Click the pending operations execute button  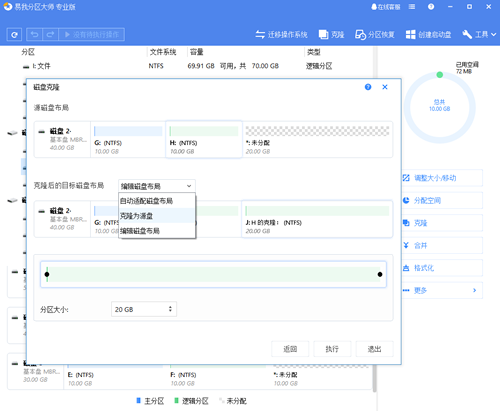pos(92,35)
